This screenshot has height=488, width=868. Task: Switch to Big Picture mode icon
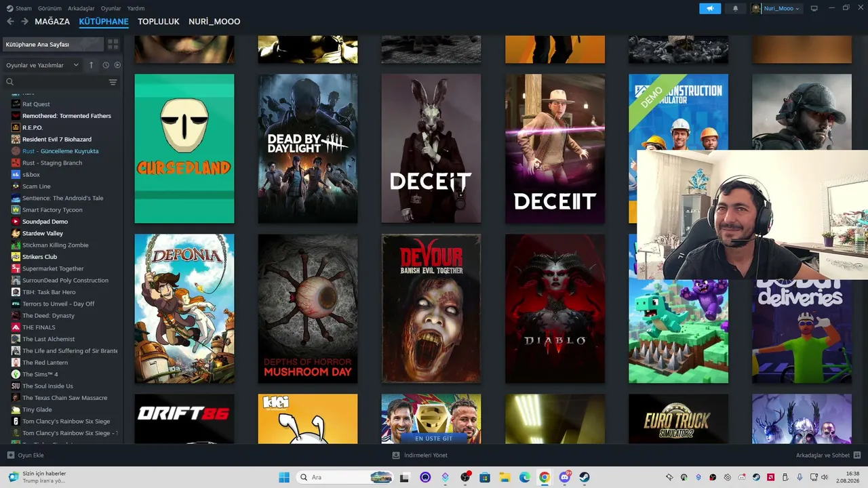point(814,8)
